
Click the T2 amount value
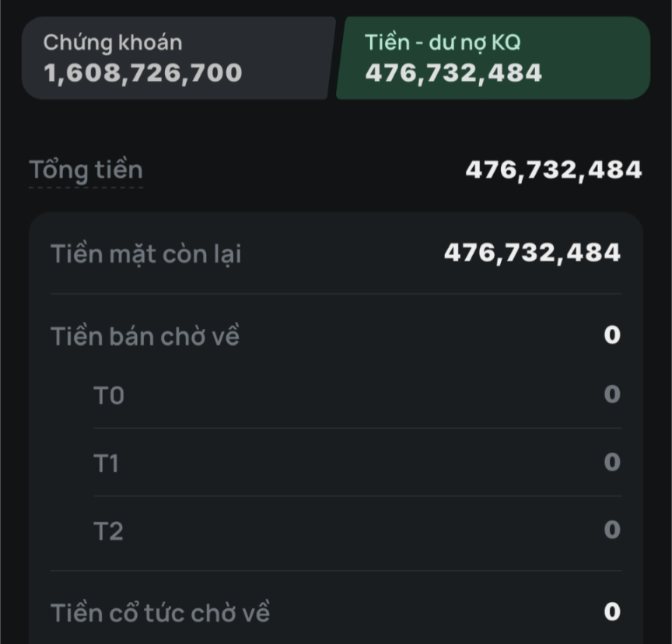point(612,530)
